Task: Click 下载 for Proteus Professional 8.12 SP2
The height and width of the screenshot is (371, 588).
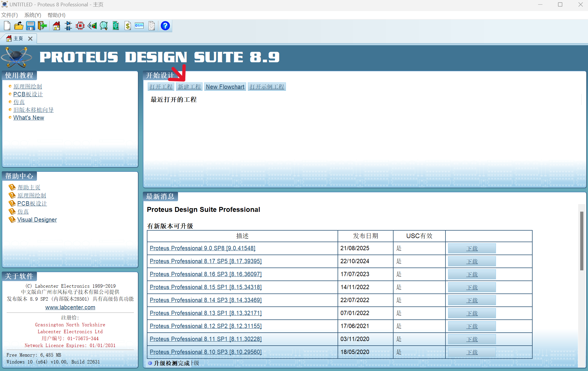Action: (x=472, y=326)
